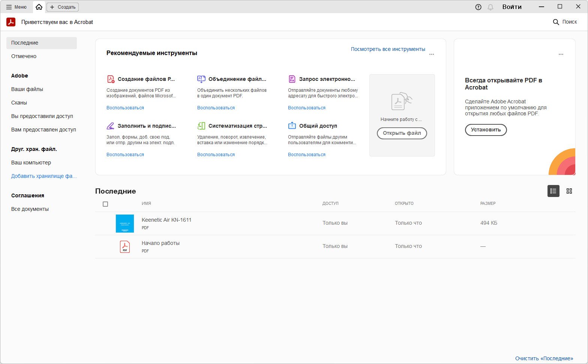Open the Keenetic Air KN-1611 thumbnail
Viewport: 588px width, 364px height.
(125, 224)
